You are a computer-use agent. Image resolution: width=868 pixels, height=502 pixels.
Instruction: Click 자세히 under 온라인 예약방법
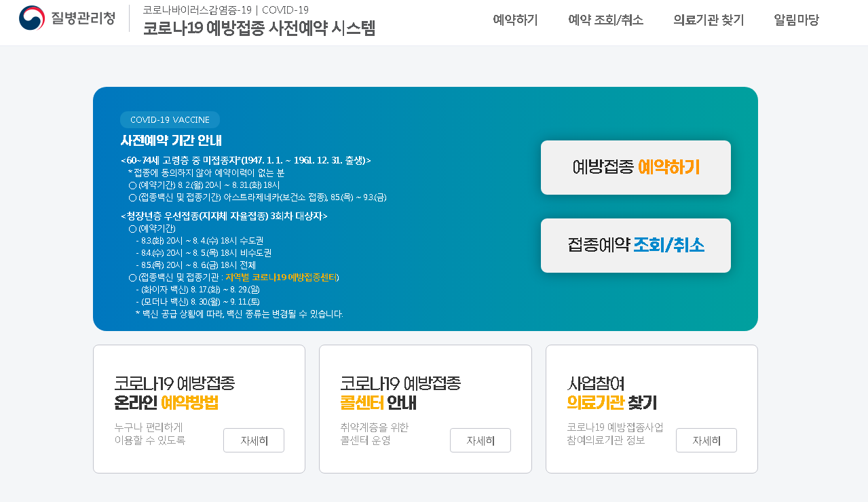[254, 440]
